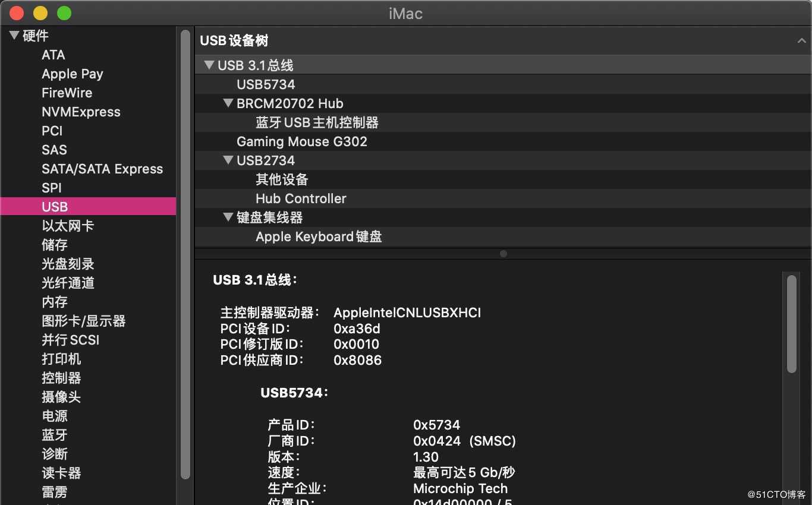
Task: Select the Gaming Mouse G302 row
Action: point(503,141)
